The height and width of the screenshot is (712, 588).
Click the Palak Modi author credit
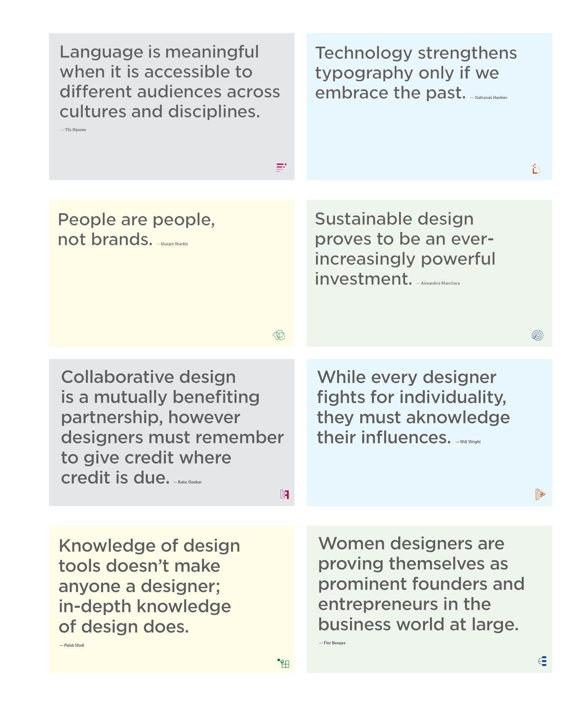pyautogui.click(x=72, y=645)
